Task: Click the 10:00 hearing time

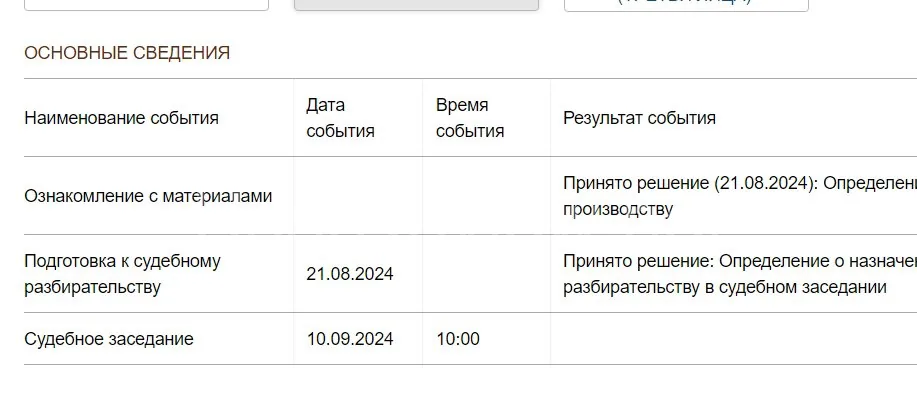Action: tap(458, 339)
